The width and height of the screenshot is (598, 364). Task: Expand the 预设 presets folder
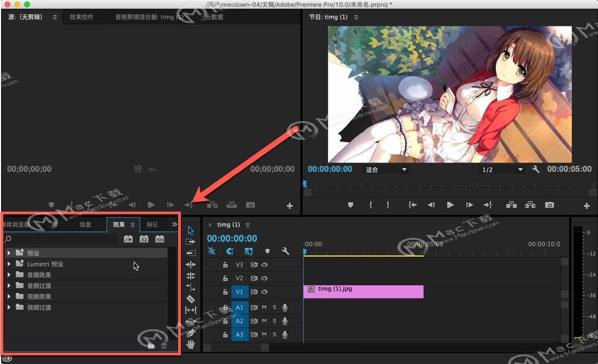point(9,253)
